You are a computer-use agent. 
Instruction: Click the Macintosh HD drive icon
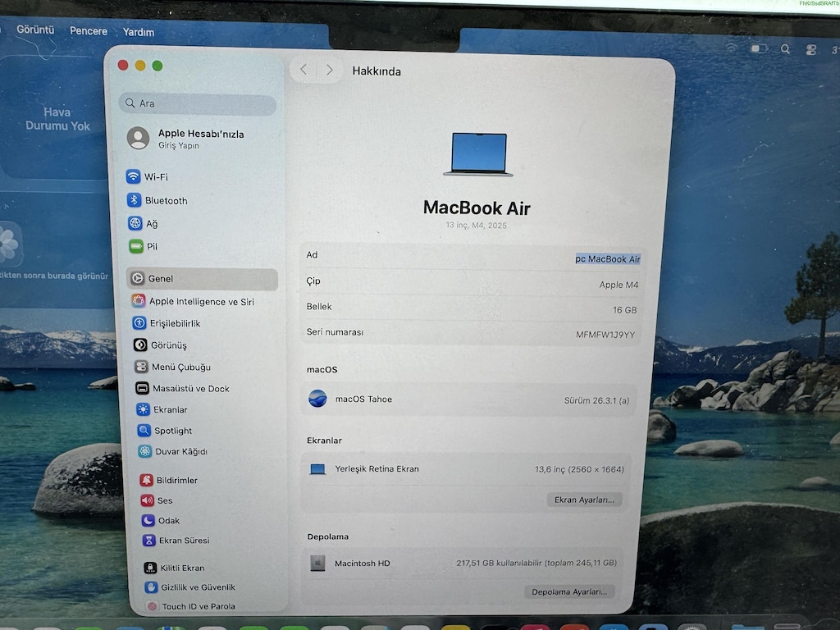click(317, 563)
